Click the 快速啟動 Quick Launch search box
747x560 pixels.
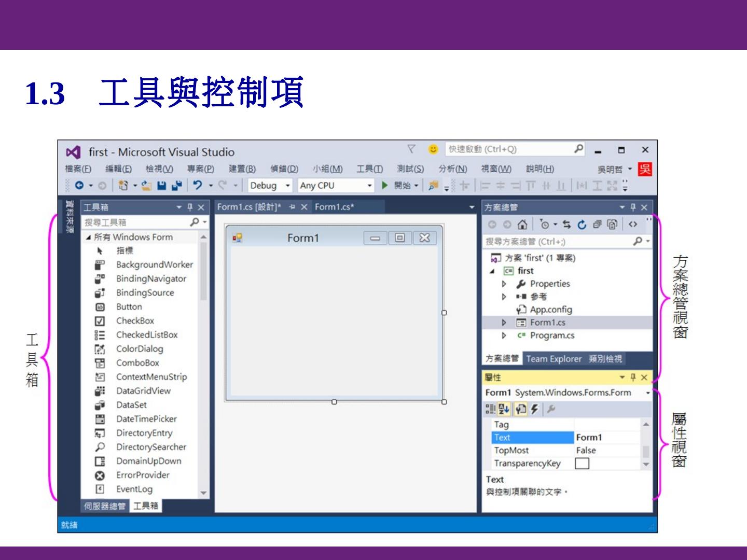click(515, 149)
